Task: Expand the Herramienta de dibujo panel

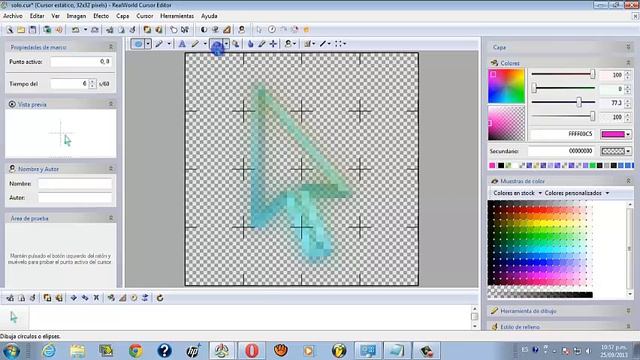Action: [628, 311]
